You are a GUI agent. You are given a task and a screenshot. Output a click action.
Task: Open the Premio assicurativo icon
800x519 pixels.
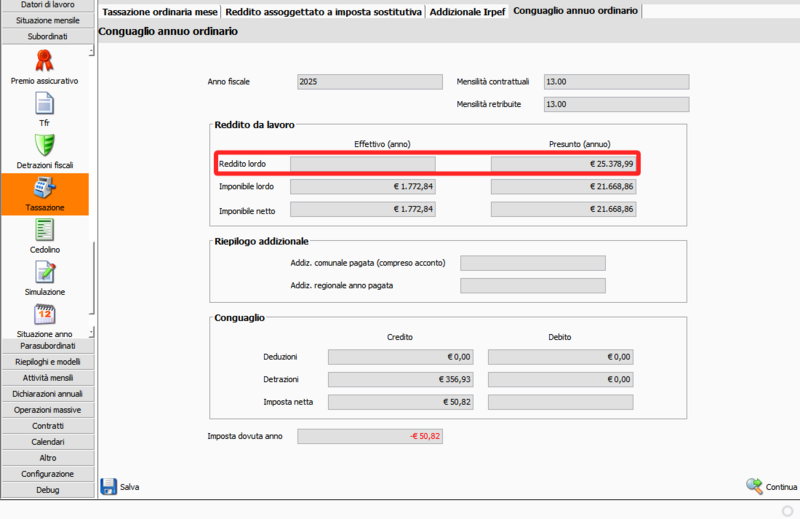44,60
